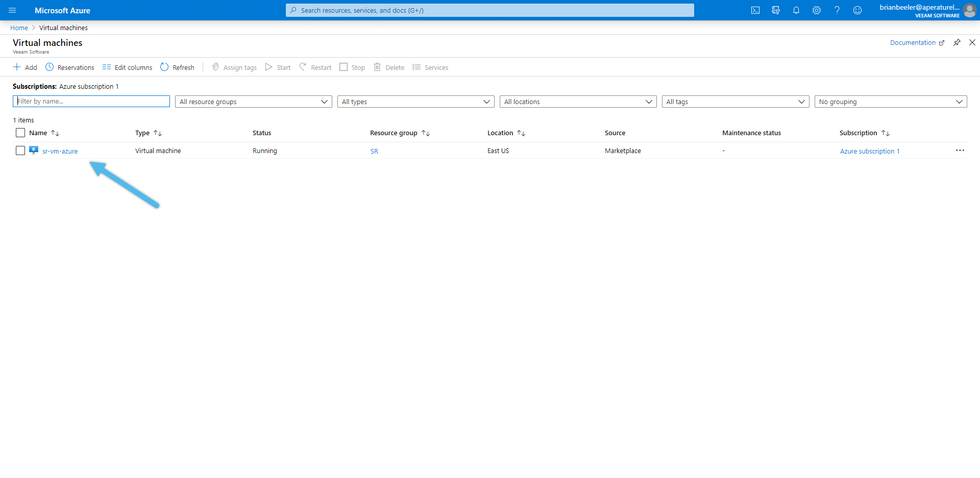Click Assign tags in the toolbar

coord(234,67)
